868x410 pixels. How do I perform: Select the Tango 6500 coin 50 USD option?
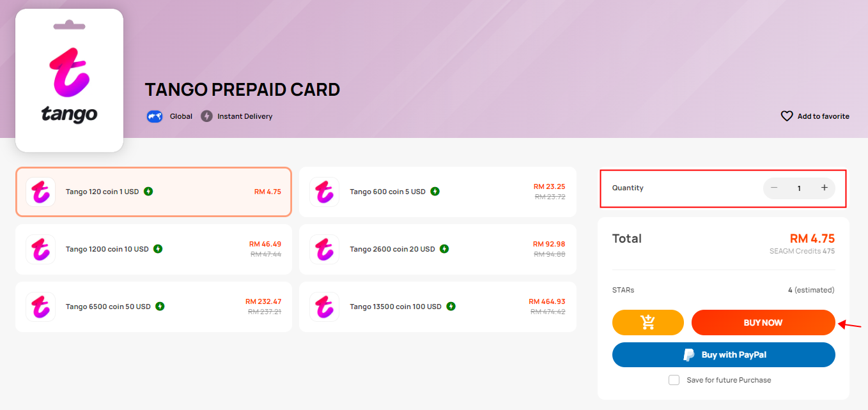153,307
